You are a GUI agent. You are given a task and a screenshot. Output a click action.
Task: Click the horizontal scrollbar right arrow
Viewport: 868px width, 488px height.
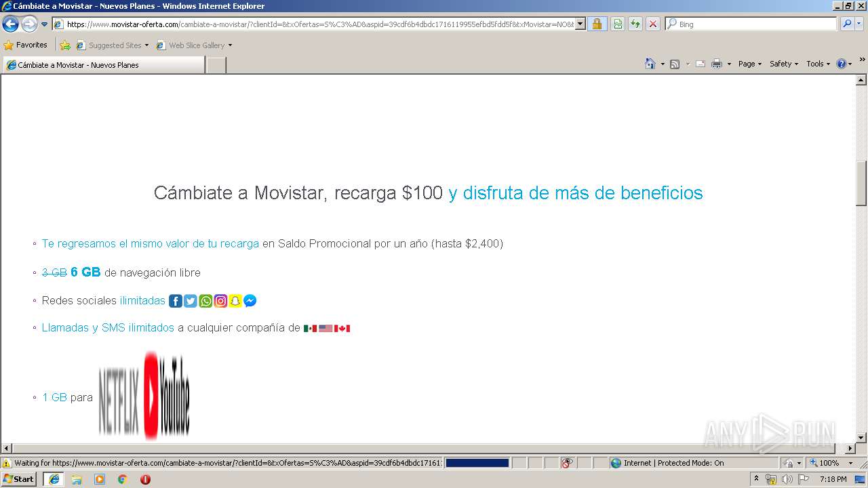tap(850, 449)
